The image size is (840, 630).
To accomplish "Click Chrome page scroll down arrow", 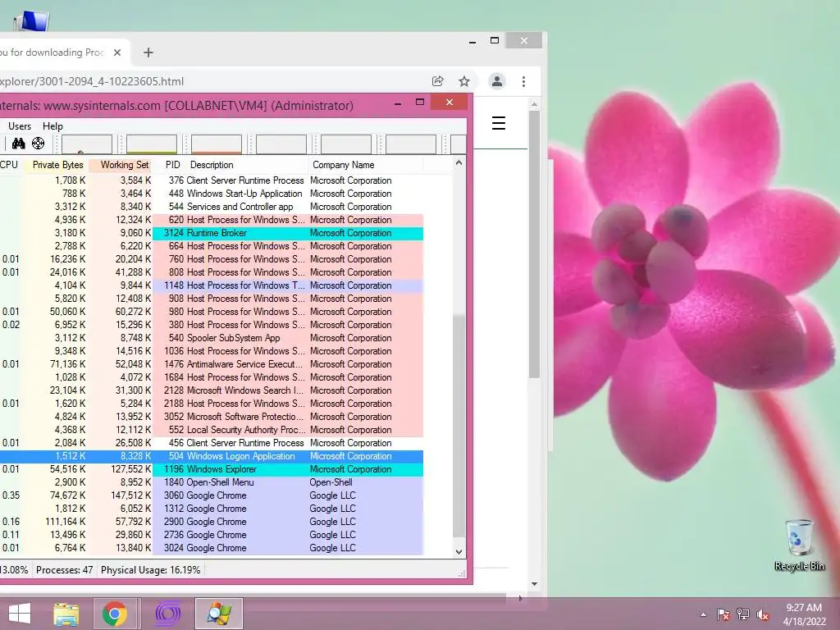I will pyautogui.click(x=534, y=584).
